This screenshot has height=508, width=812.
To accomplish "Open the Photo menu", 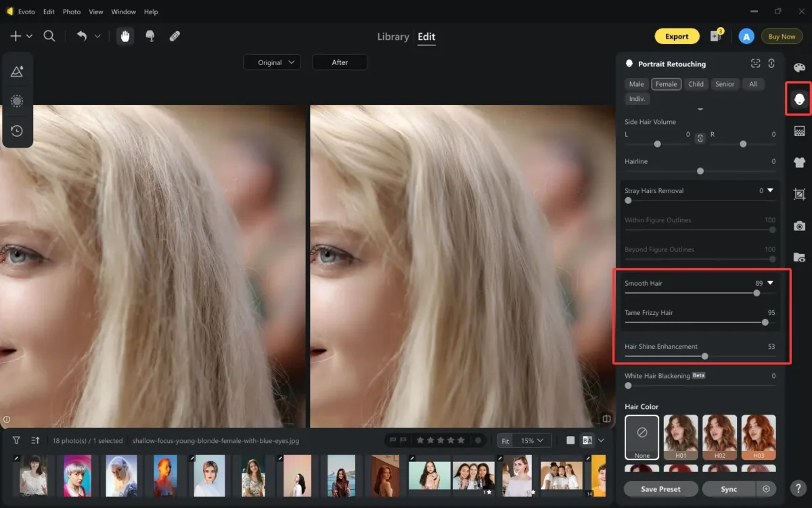I will pos(72,12).
